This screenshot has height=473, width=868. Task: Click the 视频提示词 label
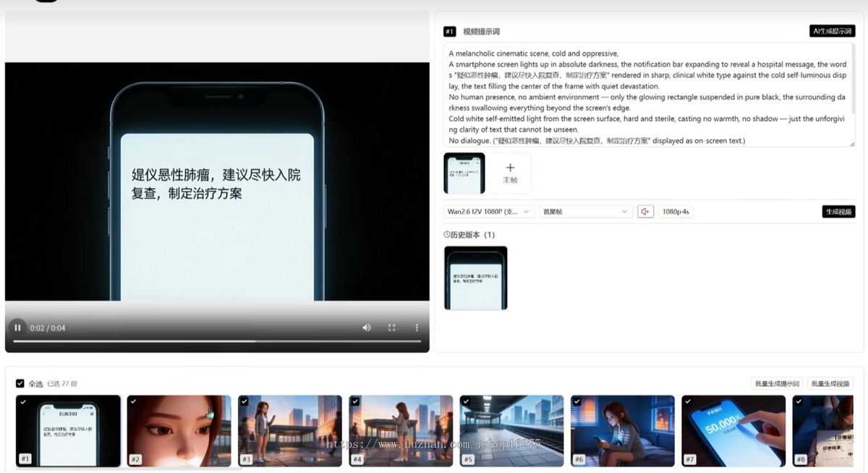click(481, 32)
